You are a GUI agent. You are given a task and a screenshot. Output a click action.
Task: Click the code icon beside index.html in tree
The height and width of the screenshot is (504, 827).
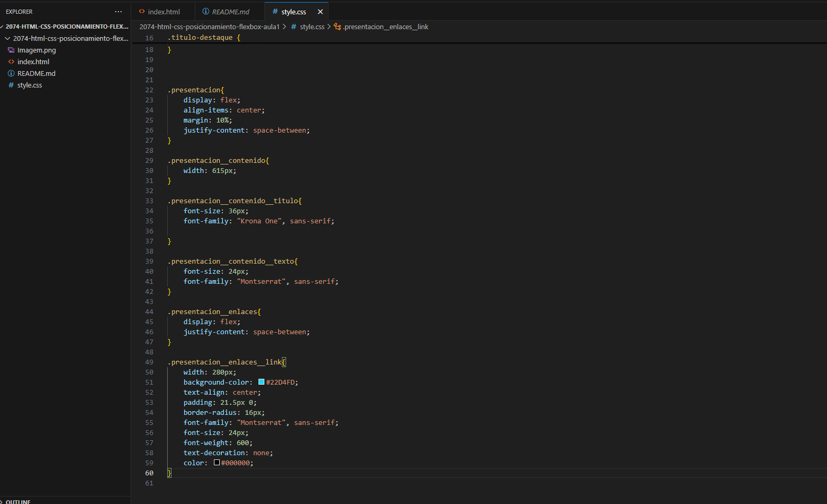11,62
